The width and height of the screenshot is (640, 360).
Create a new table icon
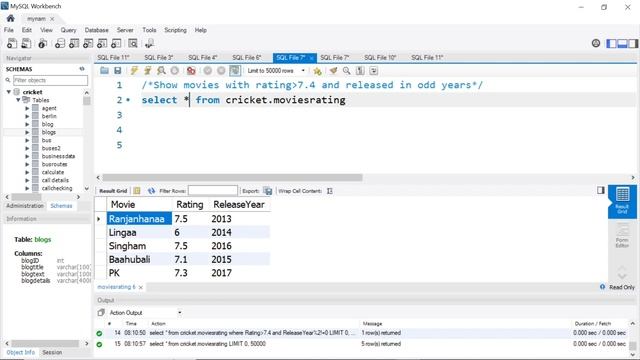(74, 43)
